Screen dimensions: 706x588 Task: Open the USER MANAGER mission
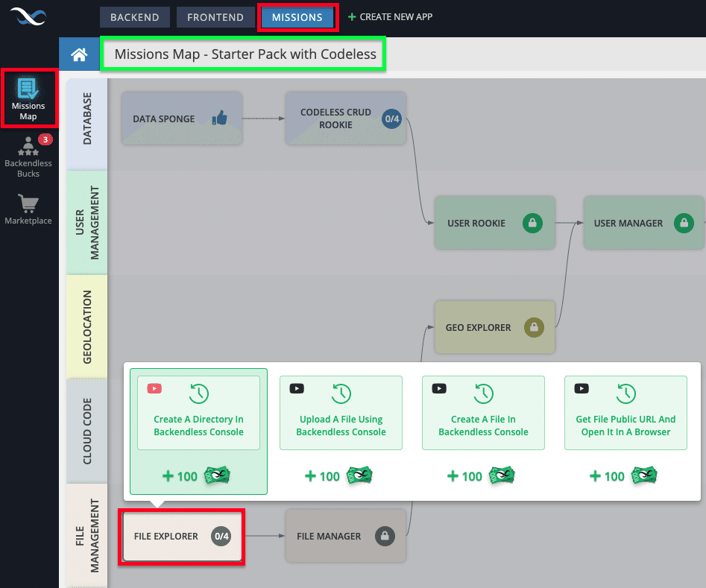(644, 223)
